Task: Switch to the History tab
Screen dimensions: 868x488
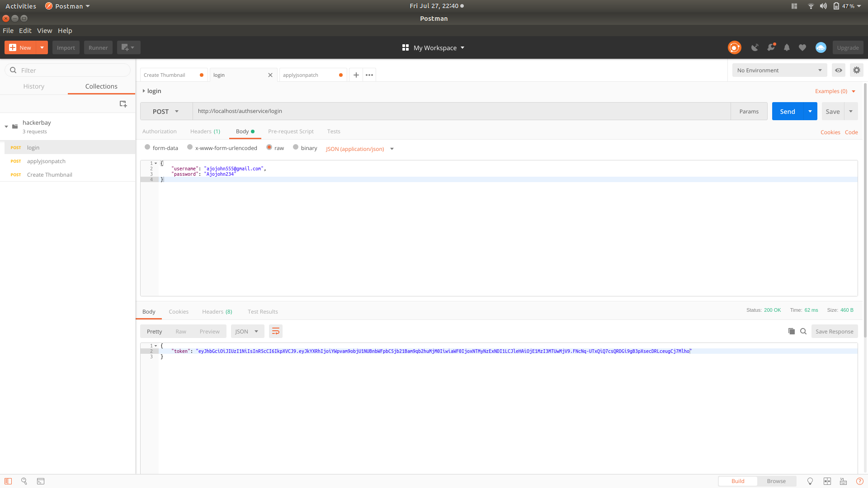Action: [x=34, y=86]
